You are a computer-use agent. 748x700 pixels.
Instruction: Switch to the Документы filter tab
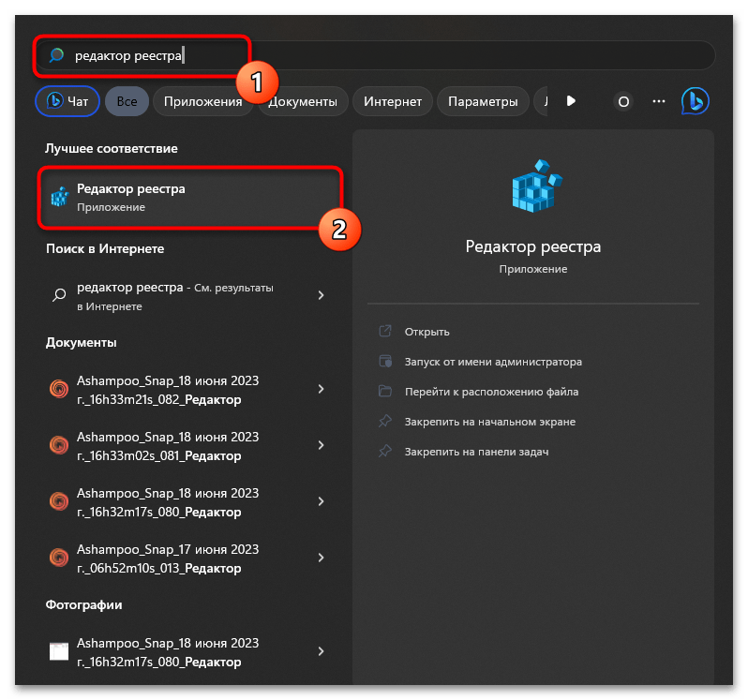click(303, 101)
